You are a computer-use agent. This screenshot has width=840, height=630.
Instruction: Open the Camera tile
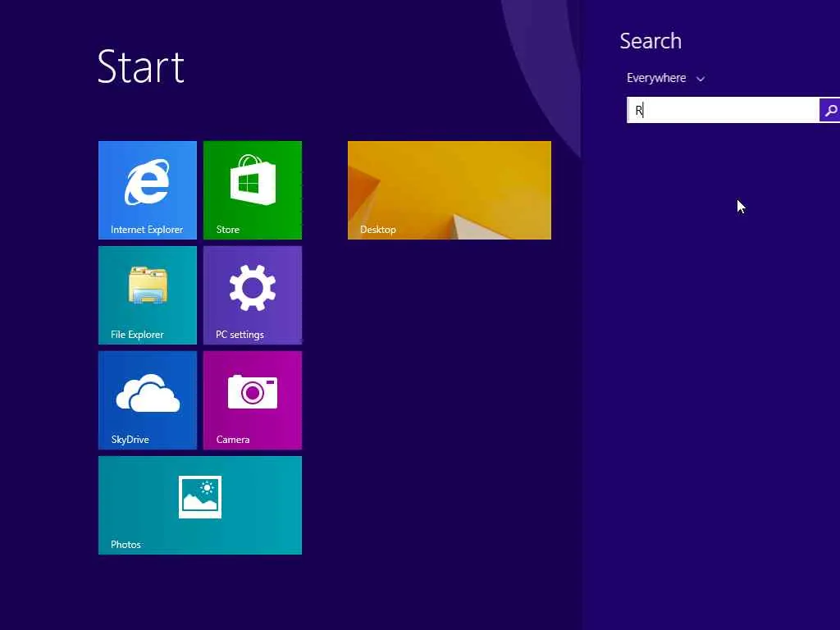click(x=253, y=400)
